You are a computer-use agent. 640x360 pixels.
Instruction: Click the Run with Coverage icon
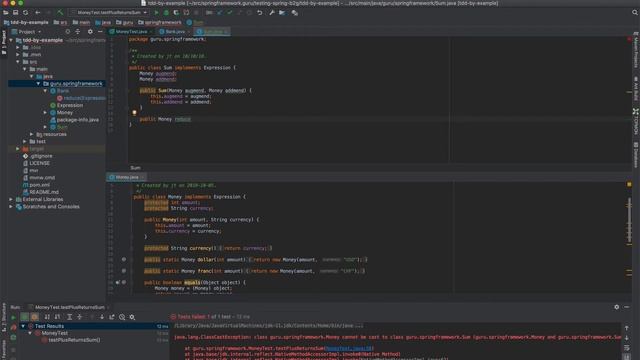pos(176,13)
